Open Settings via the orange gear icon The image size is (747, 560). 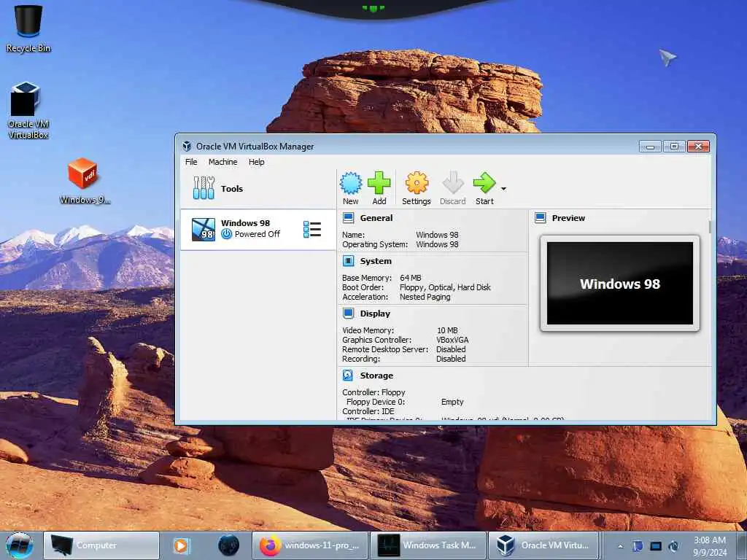point(417,183)
